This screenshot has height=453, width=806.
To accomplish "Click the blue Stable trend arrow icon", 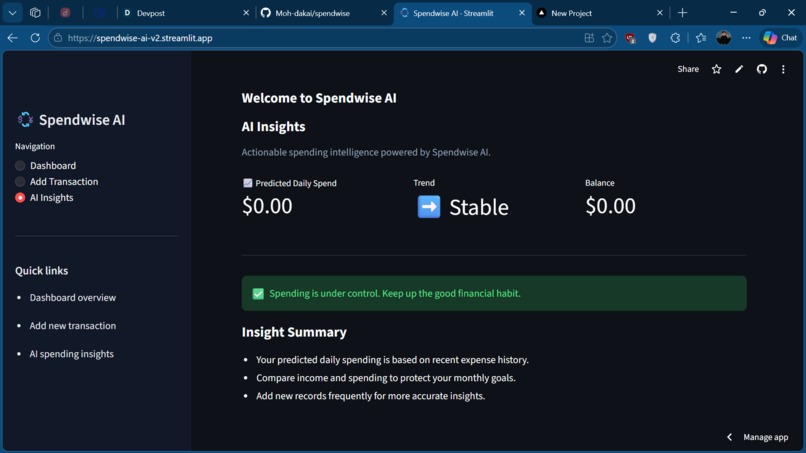I will pyautogui.click(x=429, y=207).
